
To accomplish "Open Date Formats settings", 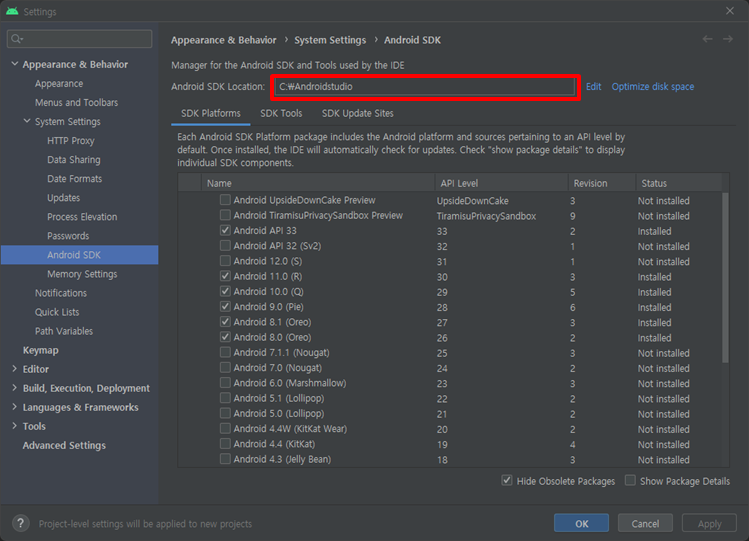I will click(x=75, y=179).
